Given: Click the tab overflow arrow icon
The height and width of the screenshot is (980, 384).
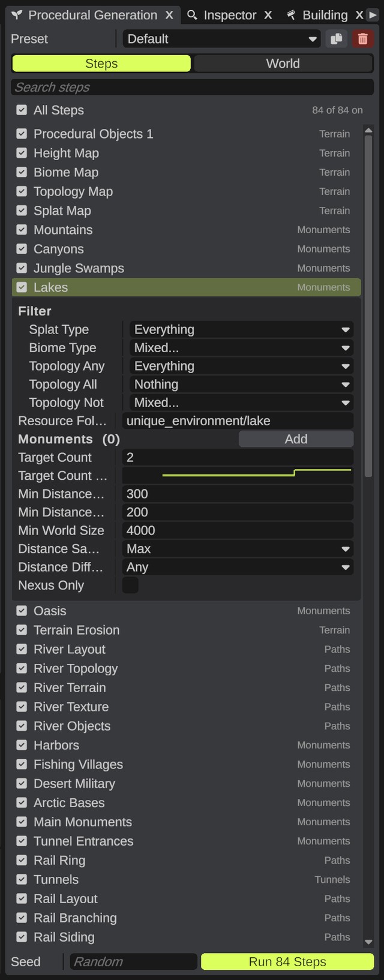Looking at the screenshot, I should pos(373,15).
